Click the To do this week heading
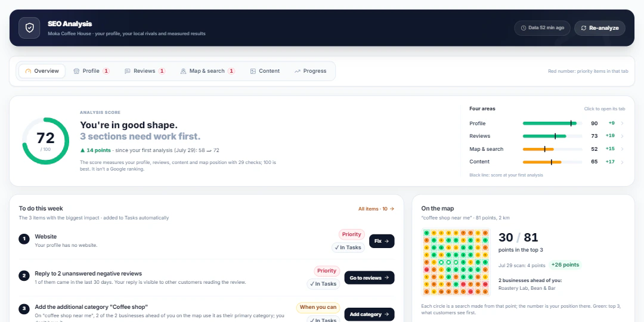The width and height of the screenshot is (644, 322). pos(41,209)
